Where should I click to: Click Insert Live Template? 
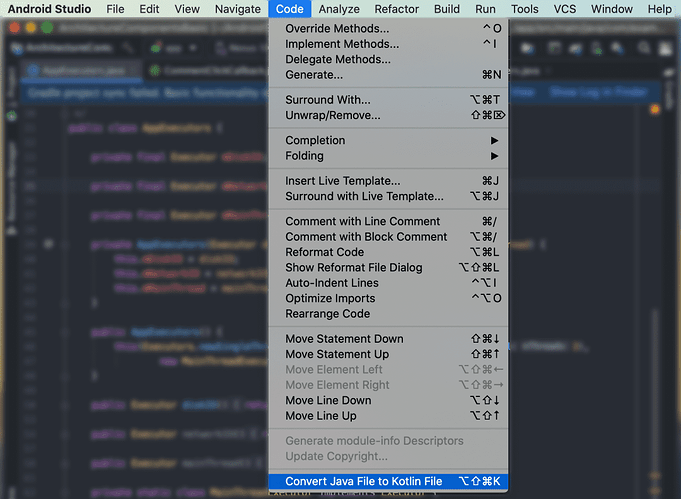pos(342,181)
